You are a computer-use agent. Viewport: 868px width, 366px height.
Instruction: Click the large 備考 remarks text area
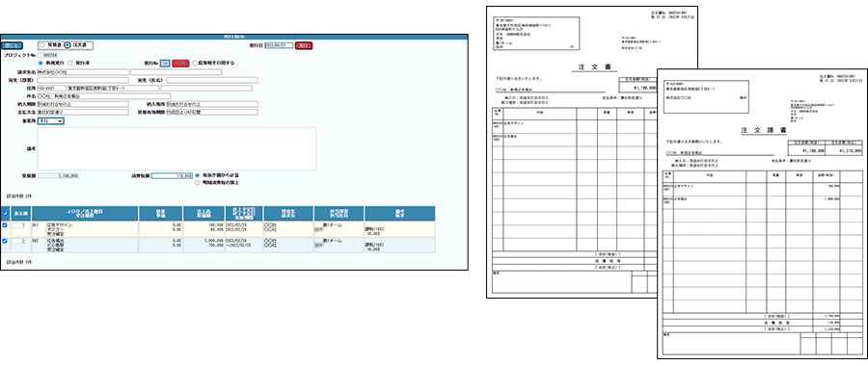pos(176,148)
